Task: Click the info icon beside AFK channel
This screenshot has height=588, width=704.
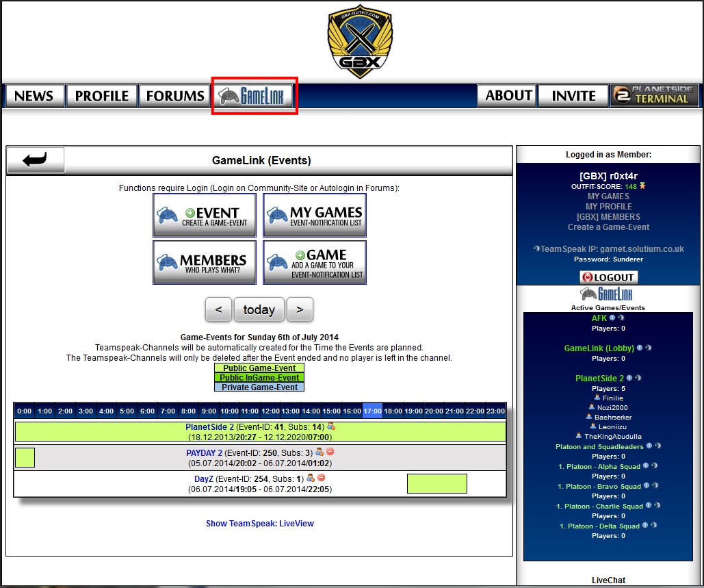Action: pos(613,318)
